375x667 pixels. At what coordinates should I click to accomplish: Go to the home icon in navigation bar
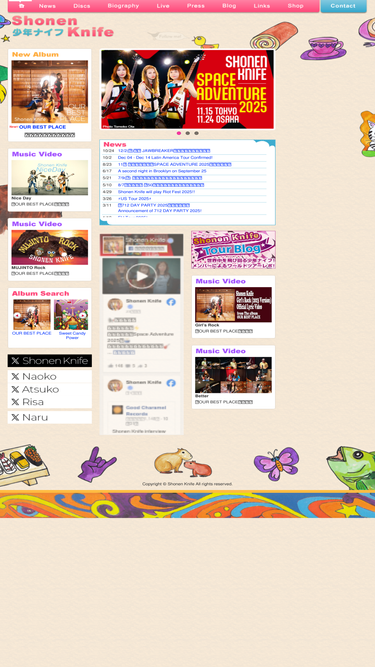[22, 6]
